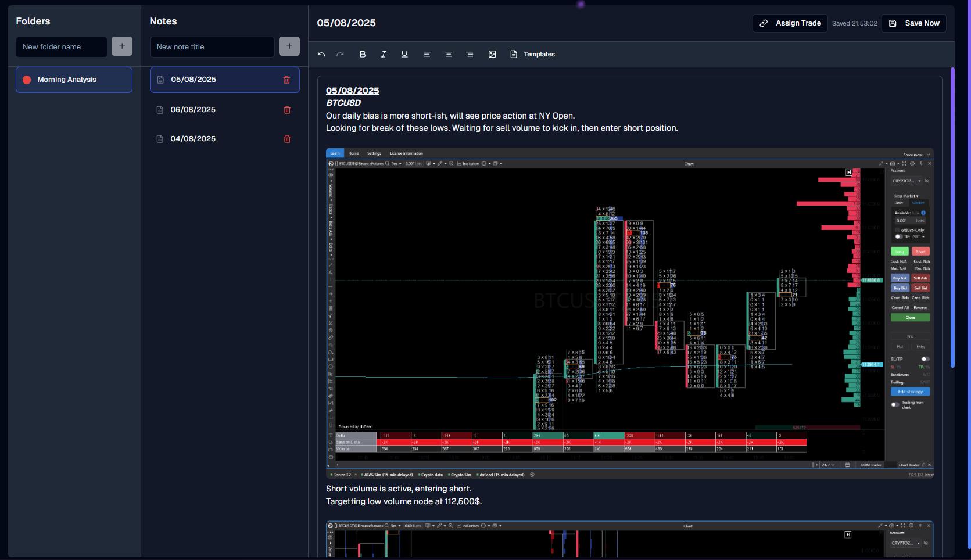
Task: Delete the 05/08/2025 note
Action: (x=286, y=80)
